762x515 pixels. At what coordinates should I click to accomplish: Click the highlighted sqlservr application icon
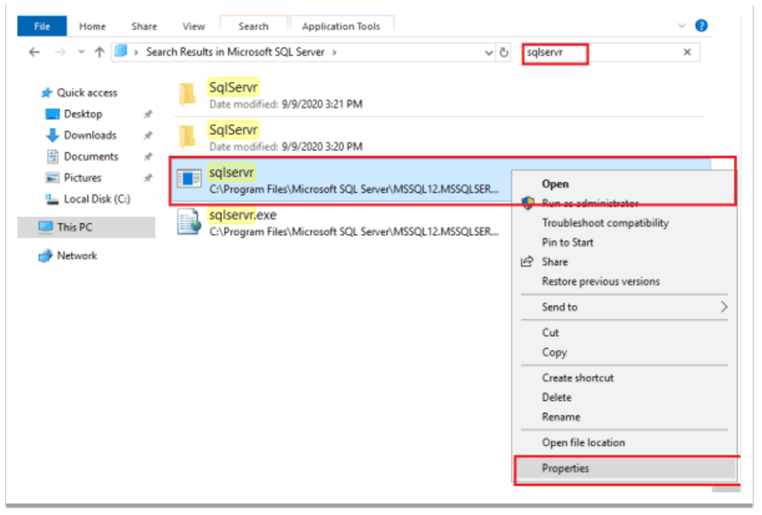pyautogui.click(x=189, y=179)
